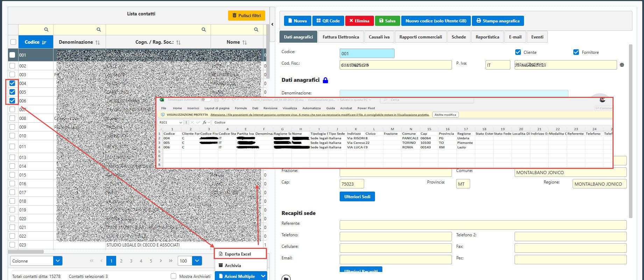This screenshot has width=644, height=280.
Task: Toggle the Fornitore checkbox
Action: 576,52
